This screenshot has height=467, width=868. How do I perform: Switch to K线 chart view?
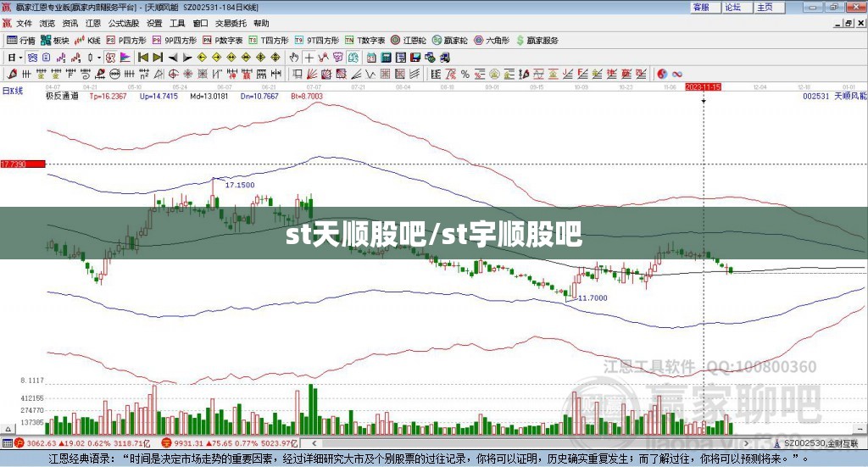click(87, 41)
